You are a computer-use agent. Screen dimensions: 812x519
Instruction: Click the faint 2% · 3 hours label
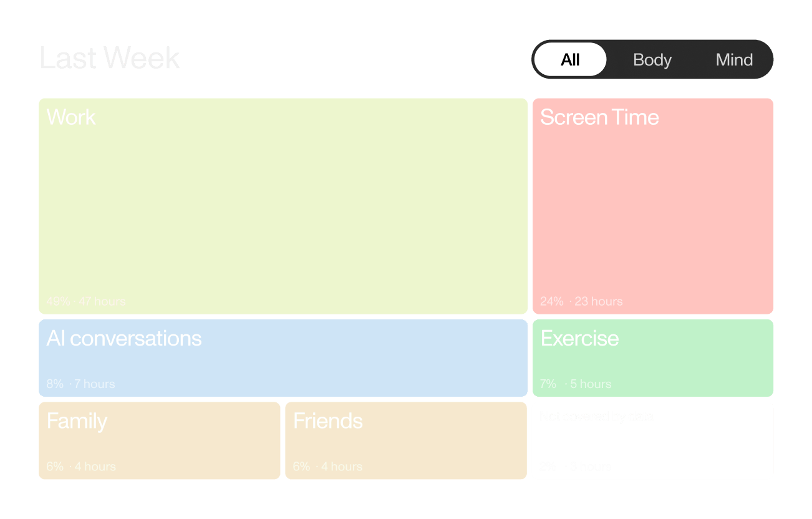click(575, 466)
